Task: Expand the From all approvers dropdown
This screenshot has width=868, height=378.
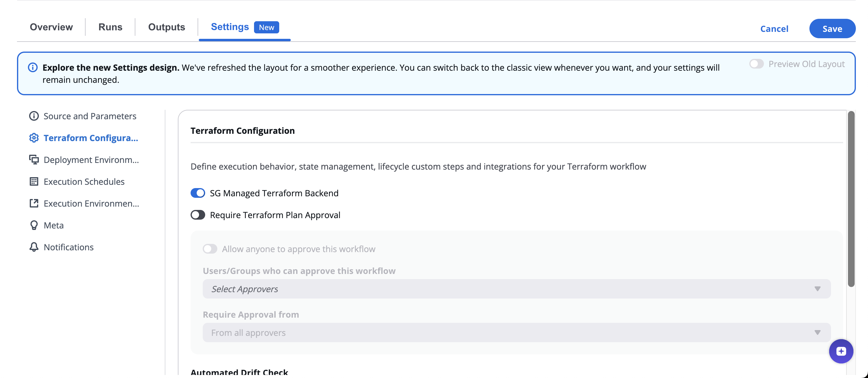Action: coord(516,333)
